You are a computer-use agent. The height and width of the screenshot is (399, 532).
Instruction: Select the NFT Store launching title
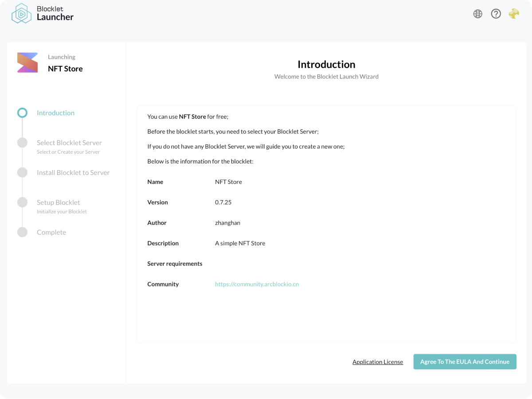point(65,69)
